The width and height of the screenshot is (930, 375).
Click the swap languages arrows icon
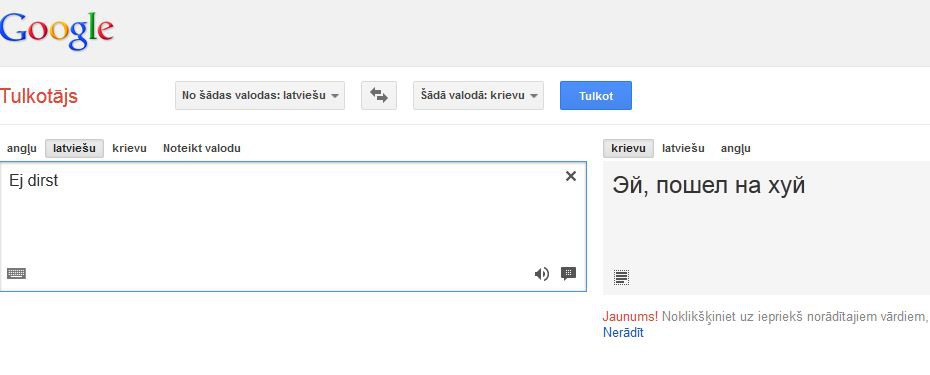pos(378,95)
